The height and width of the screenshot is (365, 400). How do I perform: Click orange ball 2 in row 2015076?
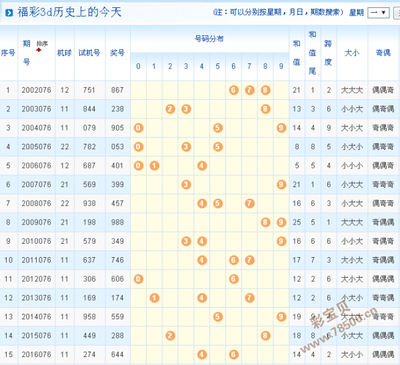pyautogui.click(x=170, y=336)
